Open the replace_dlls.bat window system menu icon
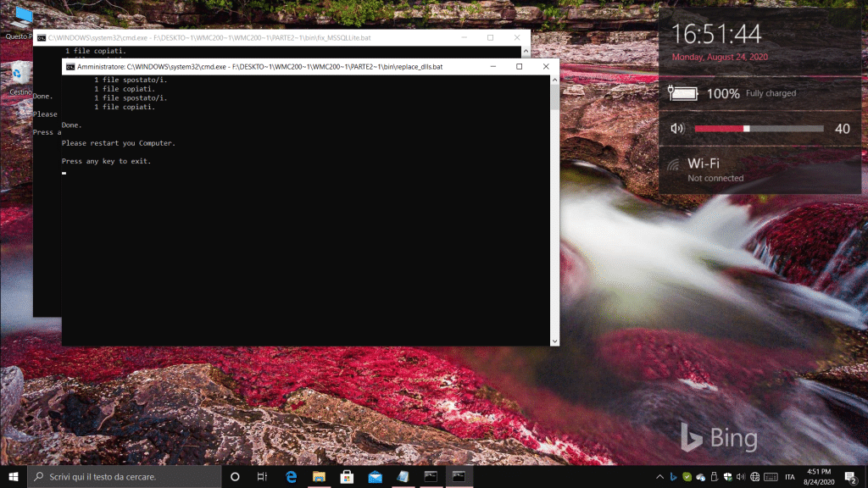This screenshot has height=488, width=868. click(x=70, y=66)
